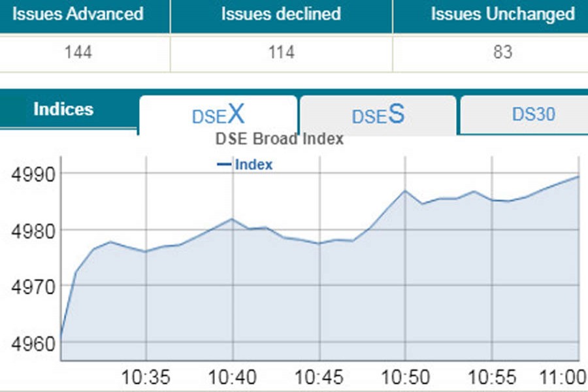
Task: Open the DSEX index tab
Action: coord(218,115)
